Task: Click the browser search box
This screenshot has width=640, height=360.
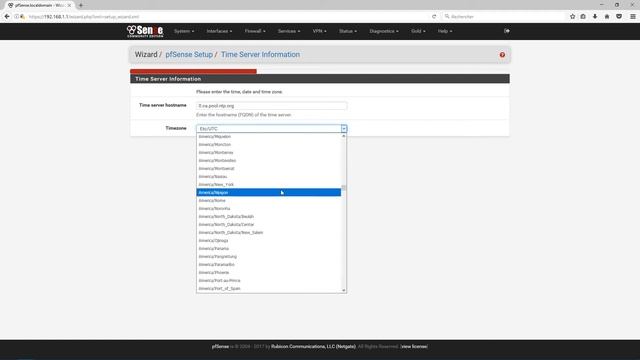Action: pyautogui.click(x=504, y=17)
